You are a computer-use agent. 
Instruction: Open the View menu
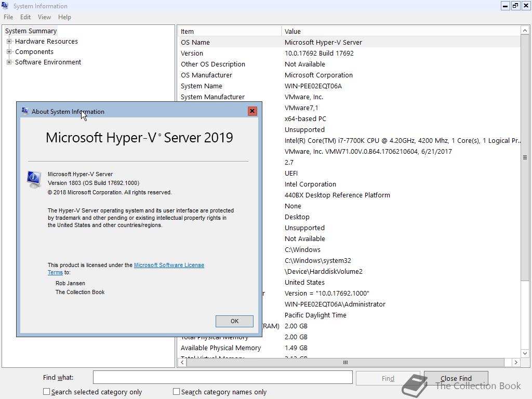pos(44,17)
